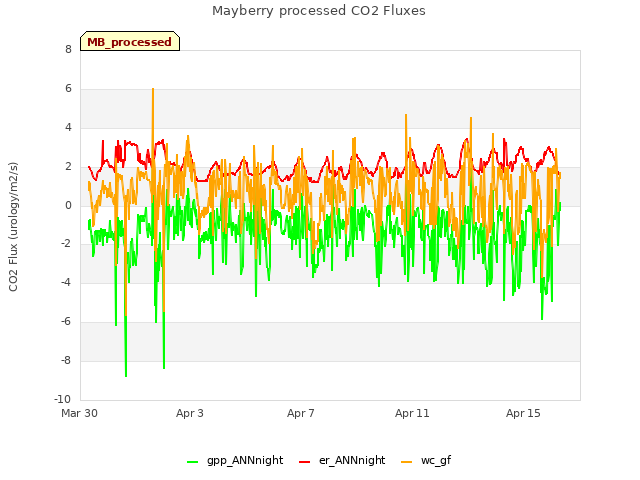Click the y-axis value -8
This screenshot has width=640, height=480.
click(66, 360)
